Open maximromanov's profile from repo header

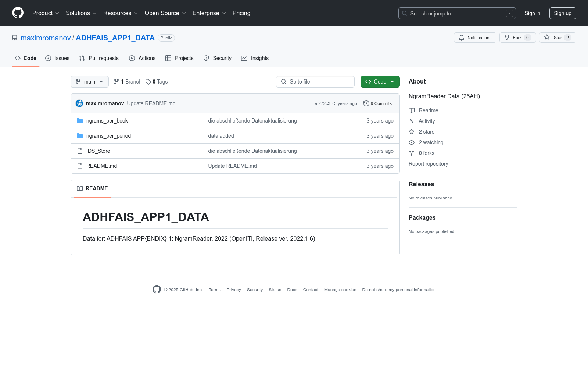click(x=46, y=38)
